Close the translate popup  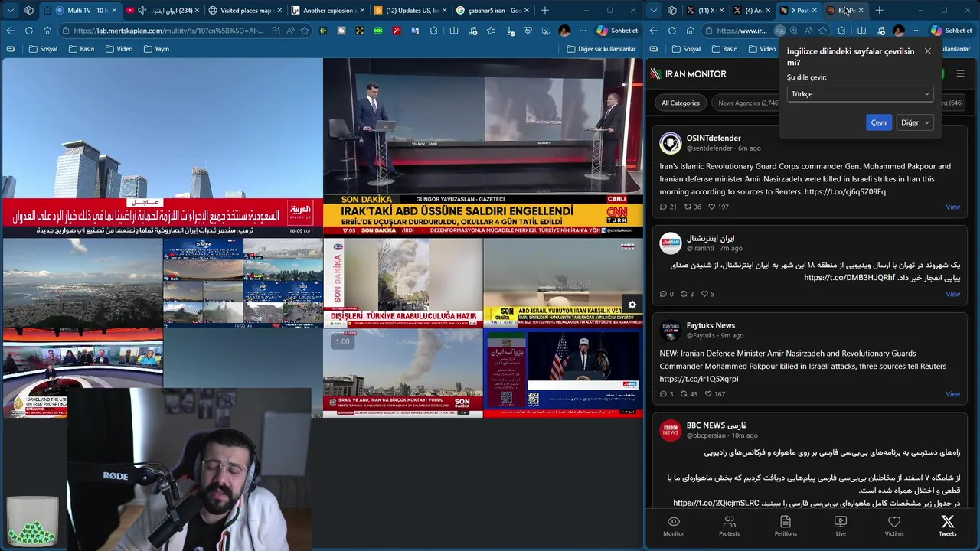click(927, 51)
